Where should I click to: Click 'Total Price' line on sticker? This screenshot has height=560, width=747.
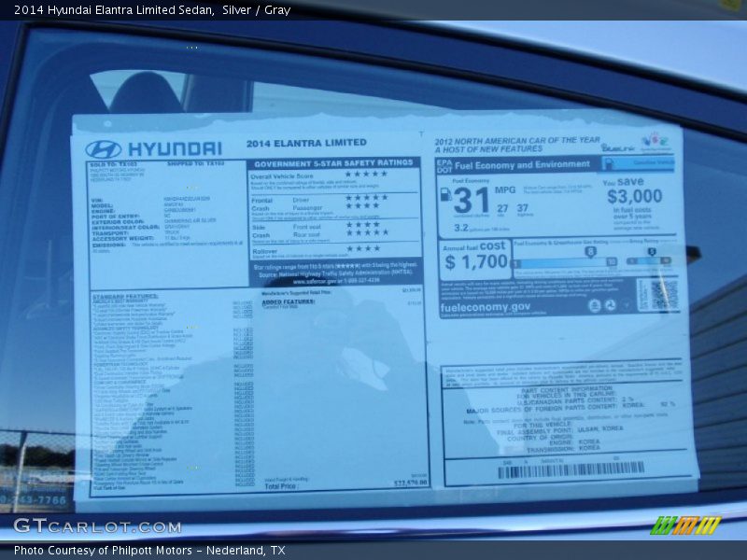(345, 485)
